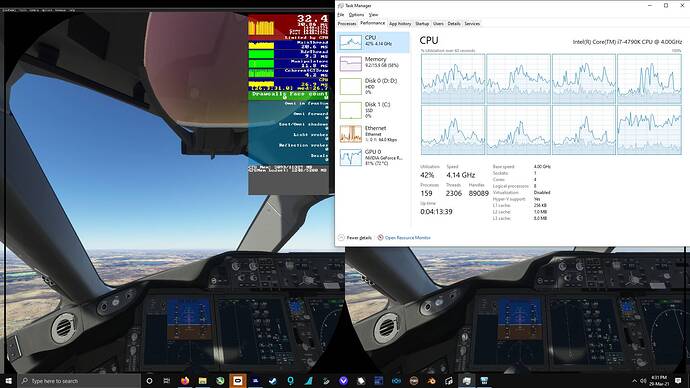Viewport: 690px width, 388px height.
Task: Switch to the Processes tab
Action: (347, 24)
